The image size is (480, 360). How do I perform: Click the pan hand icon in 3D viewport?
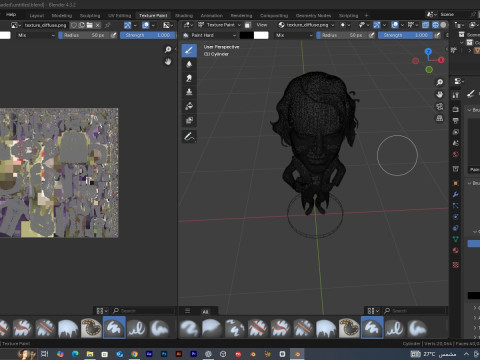pos(440,94)
